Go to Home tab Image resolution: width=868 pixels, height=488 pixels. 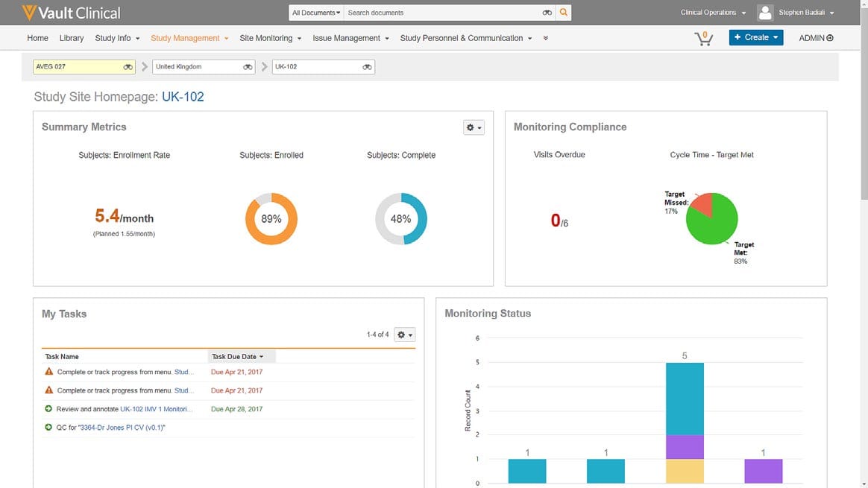tap(37, 38)
